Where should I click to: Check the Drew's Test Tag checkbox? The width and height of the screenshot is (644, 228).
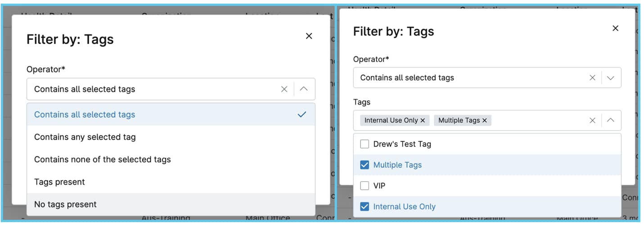pos(365,144)
